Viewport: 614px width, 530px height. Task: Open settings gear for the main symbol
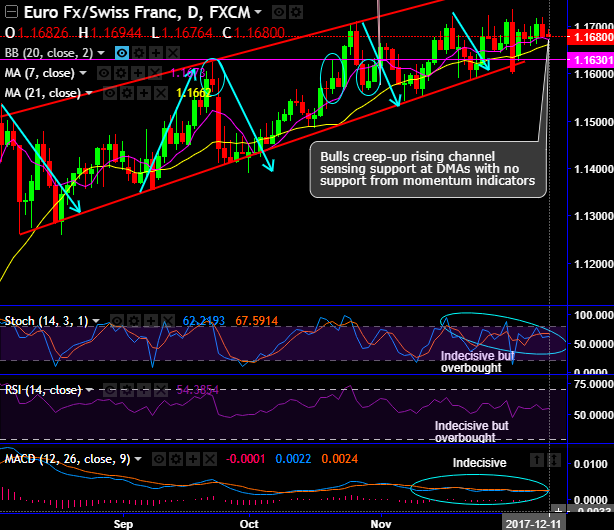[x=296, y=13]
